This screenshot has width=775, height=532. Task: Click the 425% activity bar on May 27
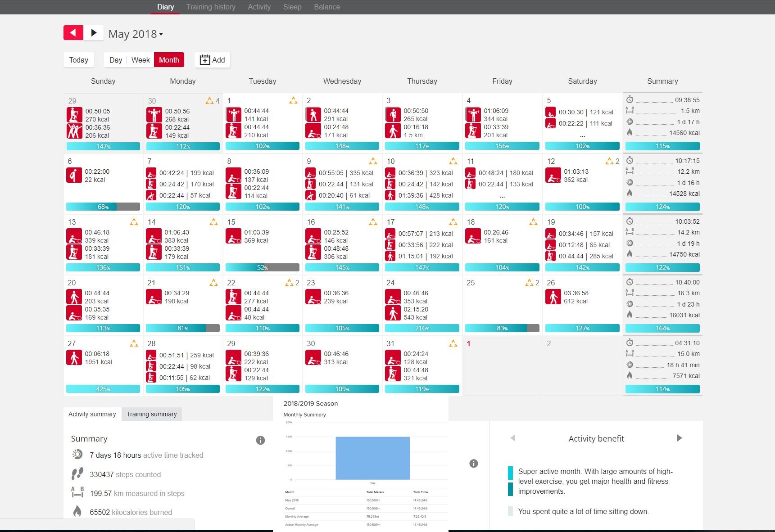103,389
